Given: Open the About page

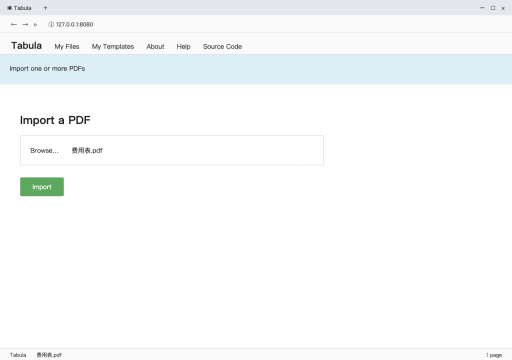Looking at the screenshot, I should click(x=155, y=47).
